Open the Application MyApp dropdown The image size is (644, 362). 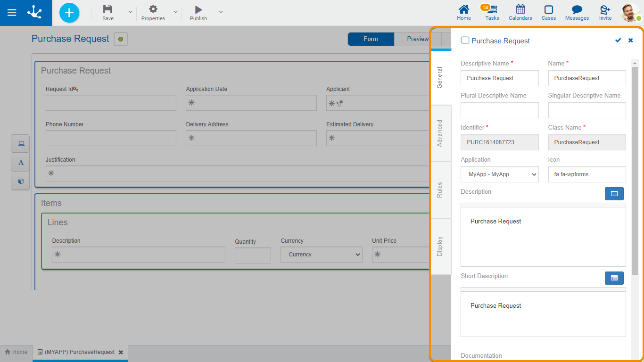[499, 174]
